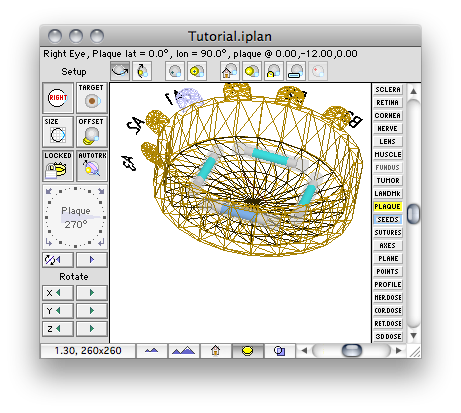
Task: Toggle the LOCKED plaque padlock button
Action: point(58,166)
